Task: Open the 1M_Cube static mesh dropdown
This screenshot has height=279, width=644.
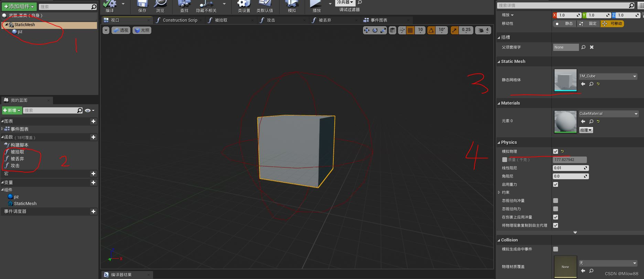Action: coord(608,76)
